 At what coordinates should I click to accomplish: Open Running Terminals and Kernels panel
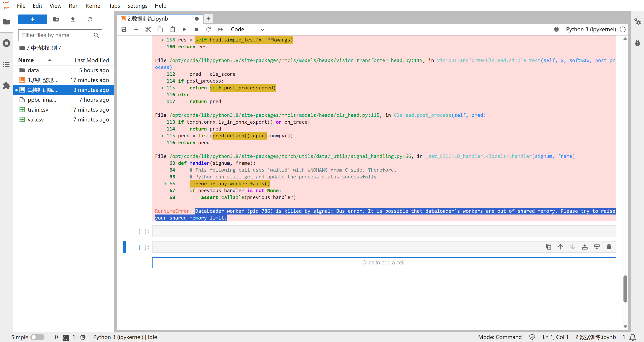tap(6, 43)
